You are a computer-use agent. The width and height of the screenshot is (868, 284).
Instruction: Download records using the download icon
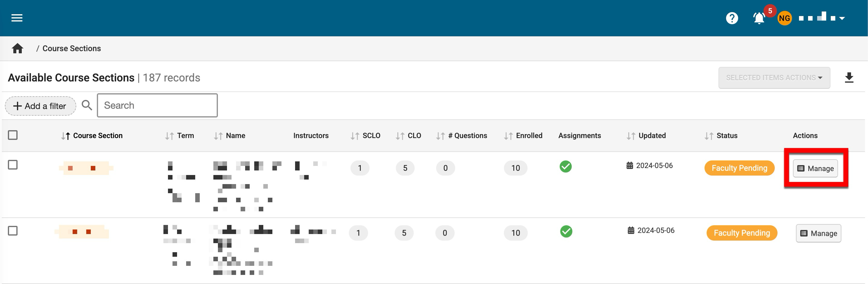(849, 78)
